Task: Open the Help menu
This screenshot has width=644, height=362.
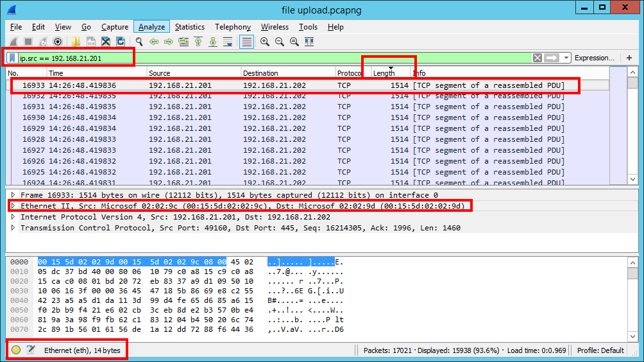Action: tap(335, 27)
